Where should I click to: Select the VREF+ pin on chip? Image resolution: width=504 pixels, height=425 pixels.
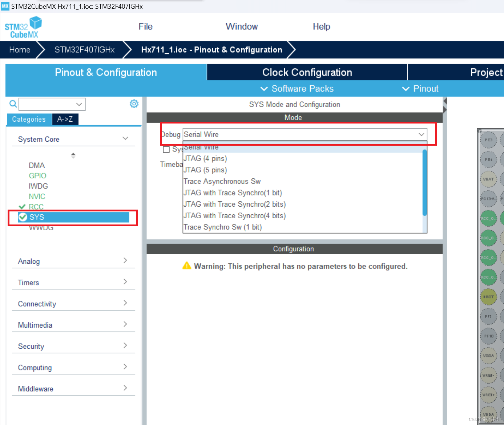(488, 395)
